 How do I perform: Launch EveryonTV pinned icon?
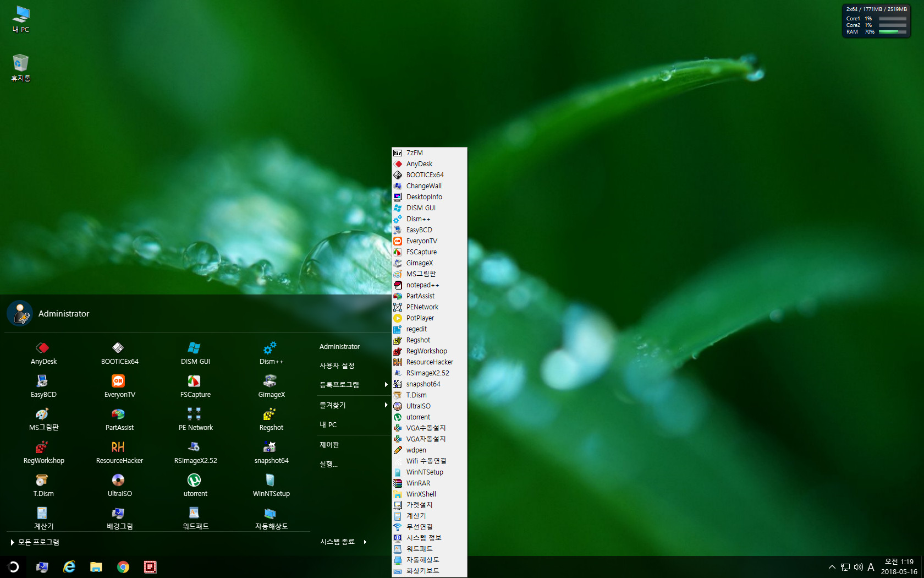pos(119,386)
